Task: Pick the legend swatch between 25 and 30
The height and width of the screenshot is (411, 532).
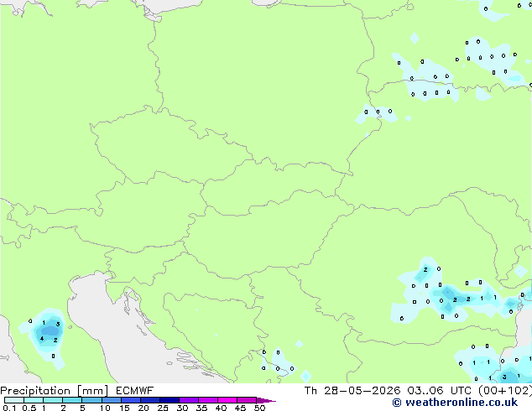Action: click(169, 400)
